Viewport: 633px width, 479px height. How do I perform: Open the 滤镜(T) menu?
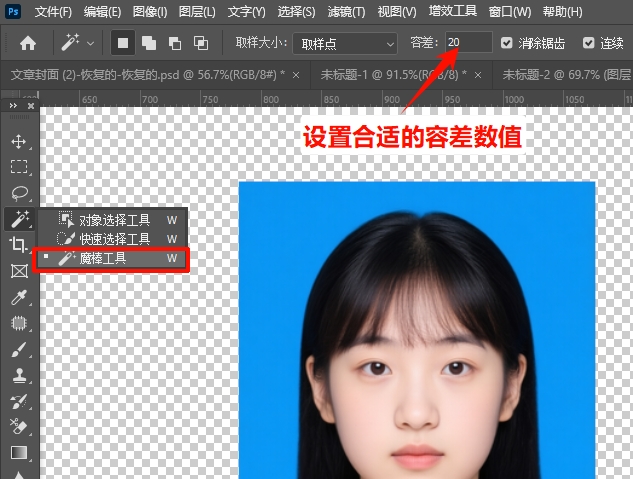tap(346, 12)
